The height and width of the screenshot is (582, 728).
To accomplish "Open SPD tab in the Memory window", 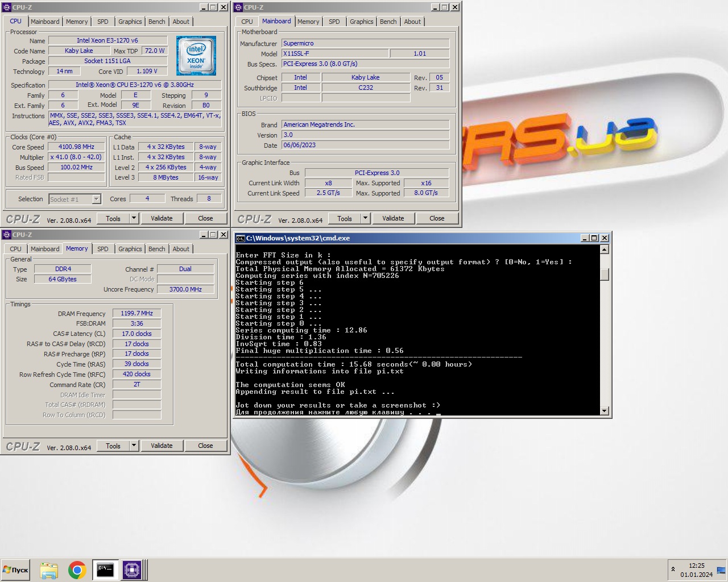I will (x=103, y=249).
